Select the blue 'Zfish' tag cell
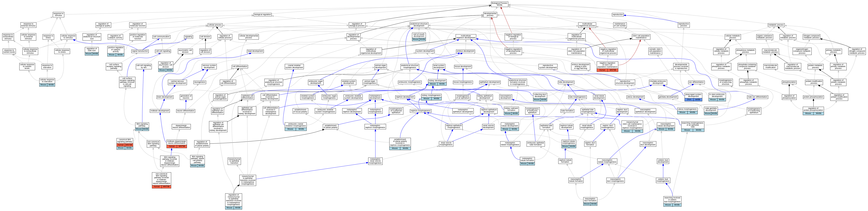 pos(689,99)
